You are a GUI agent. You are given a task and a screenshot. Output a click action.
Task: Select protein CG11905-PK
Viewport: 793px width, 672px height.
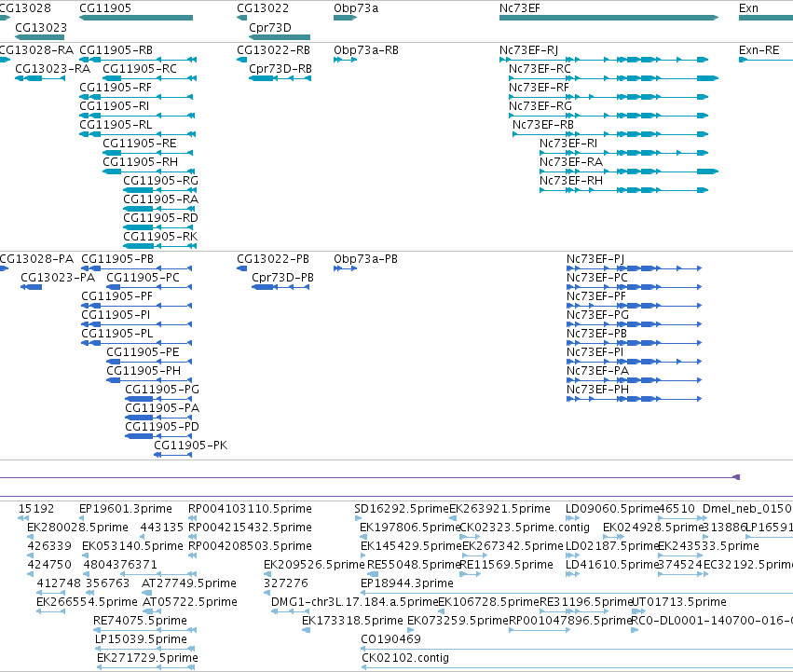173,456
